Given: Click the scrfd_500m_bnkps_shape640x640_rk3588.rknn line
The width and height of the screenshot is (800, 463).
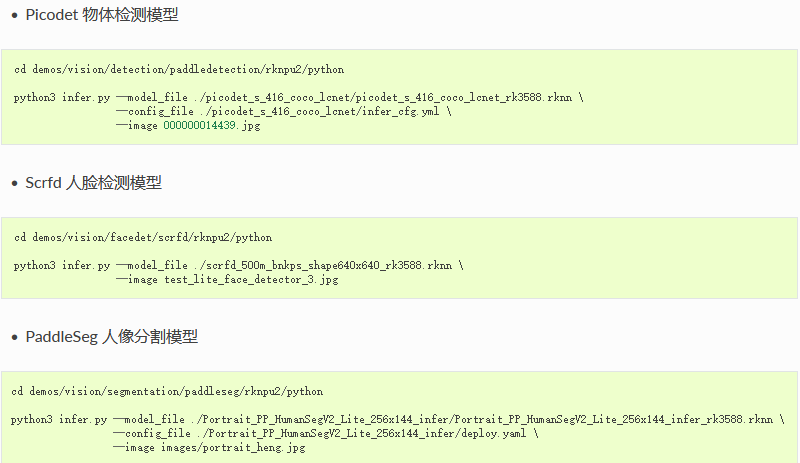Looking at the screenshot, I should coord(239,265).
